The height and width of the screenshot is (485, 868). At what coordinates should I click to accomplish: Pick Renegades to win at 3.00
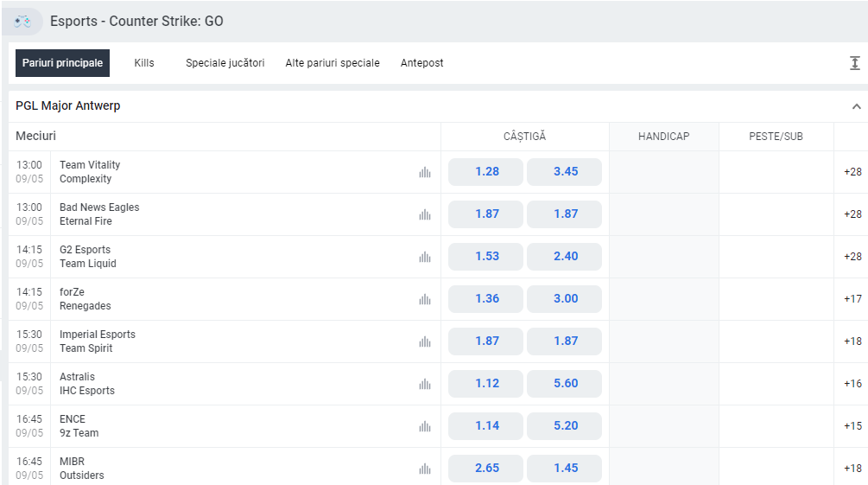[564, 299]
